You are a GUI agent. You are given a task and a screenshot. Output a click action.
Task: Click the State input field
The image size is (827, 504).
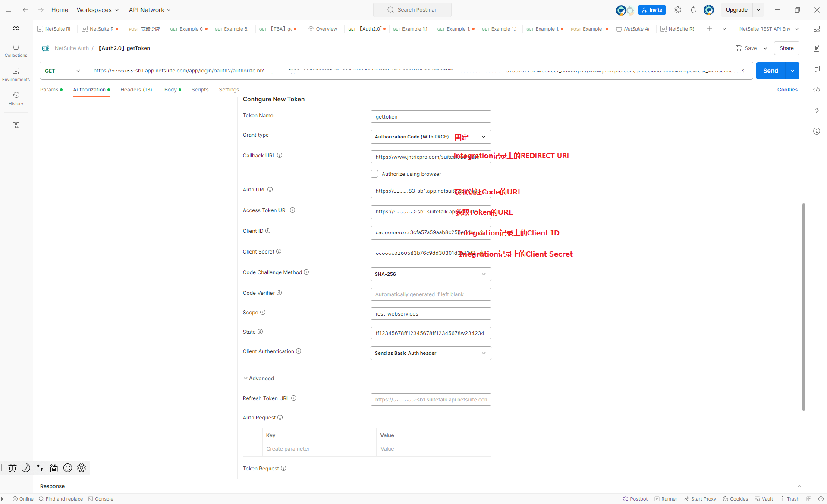point(431,333)
